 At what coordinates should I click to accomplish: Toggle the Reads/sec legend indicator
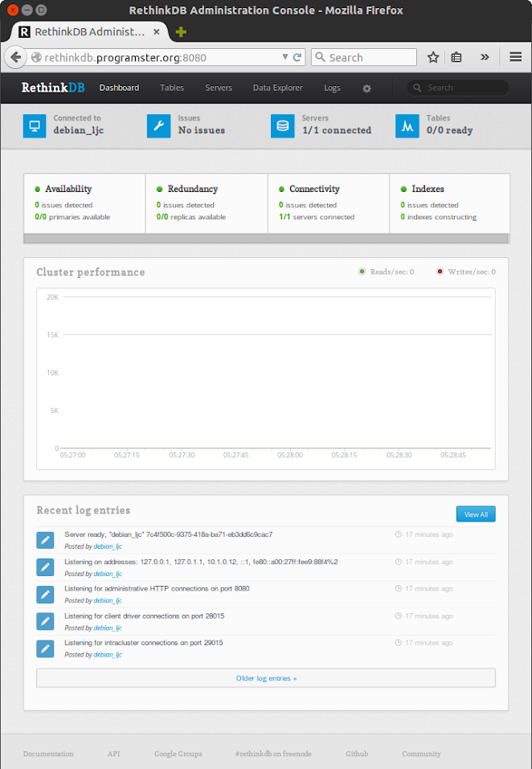coord(362,272)
